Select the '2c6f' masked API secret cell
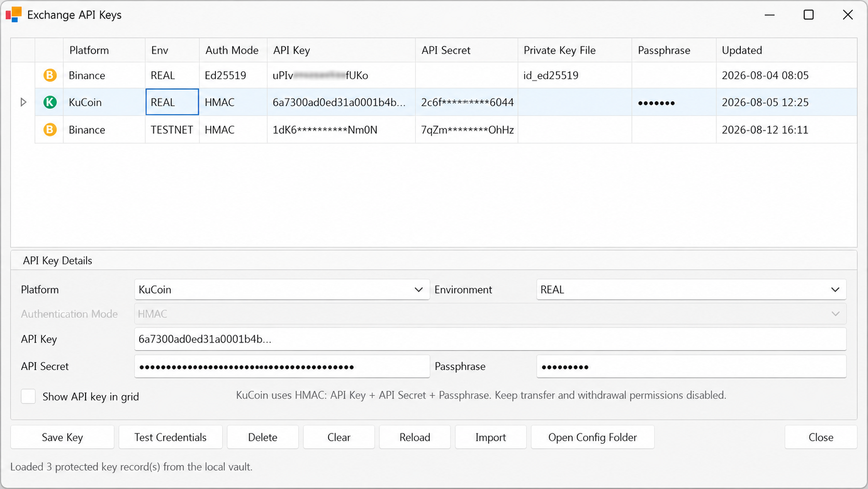The image size is (868, 489). point(466,102)
